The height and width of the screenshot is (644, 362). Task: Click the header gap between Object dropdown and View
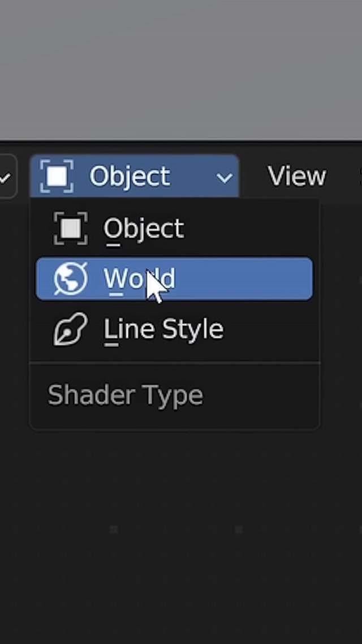click(x=252, y=177)
